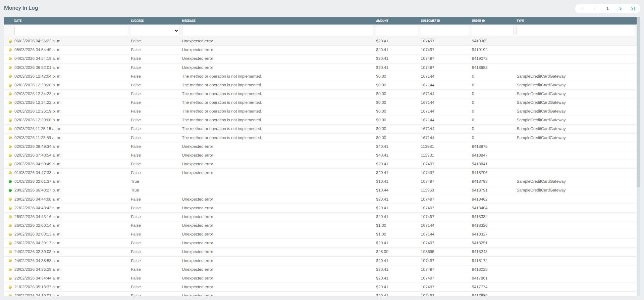The height and width of the screenshot is (300, 644).
Task: Click yellow status dot for 27/02/2026 04:43:43 row
Action: click(x=10, y=208)
